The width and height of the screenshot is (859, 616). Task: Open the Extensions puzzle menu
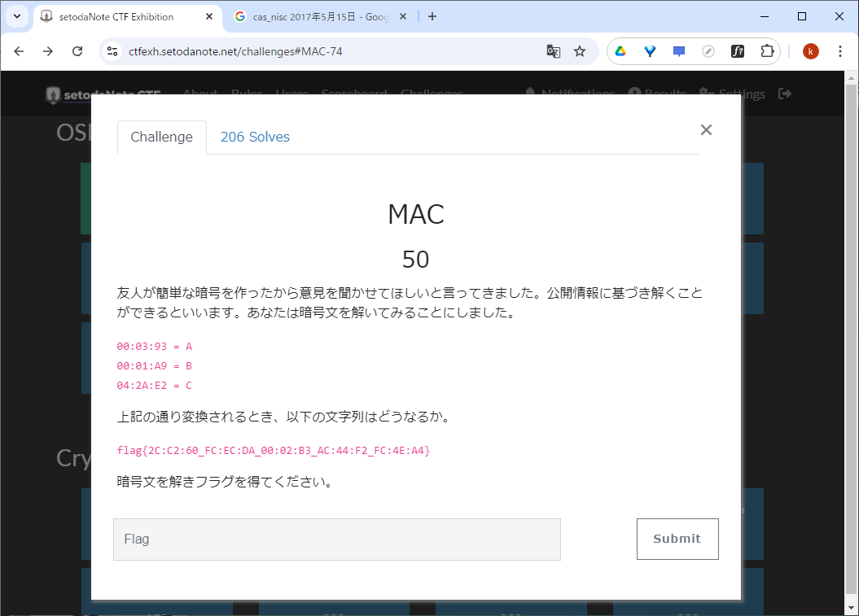[x=767, y=51]
